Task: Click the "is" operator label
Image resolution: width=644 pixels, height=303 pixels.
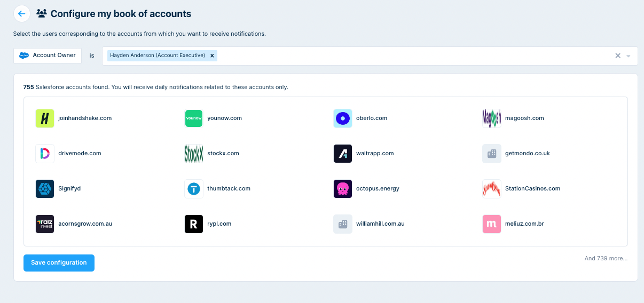Action: [92, 55]
